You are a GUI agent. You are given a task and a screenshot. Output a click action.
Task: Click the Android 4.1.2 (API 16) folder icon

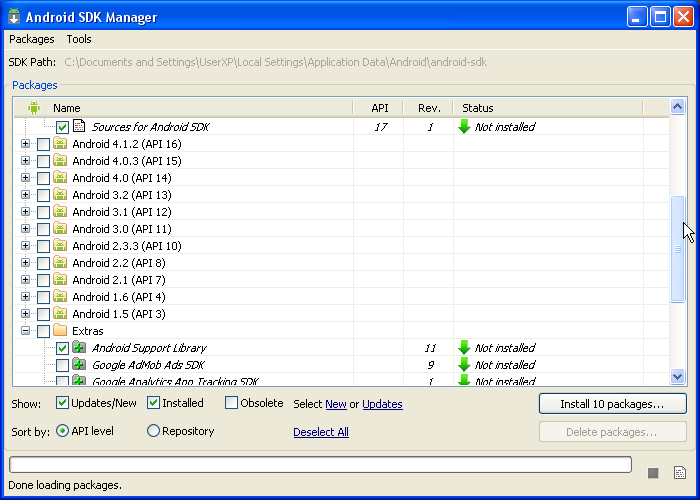tap(60, 143)
